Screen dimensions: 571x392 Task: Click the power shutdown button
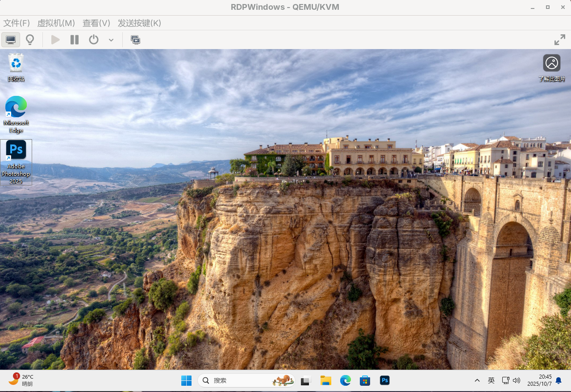click(93, 40)
